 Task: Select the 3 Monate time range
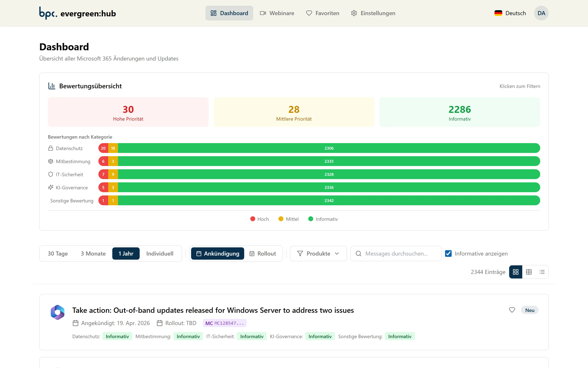click(x=93, y=253)
